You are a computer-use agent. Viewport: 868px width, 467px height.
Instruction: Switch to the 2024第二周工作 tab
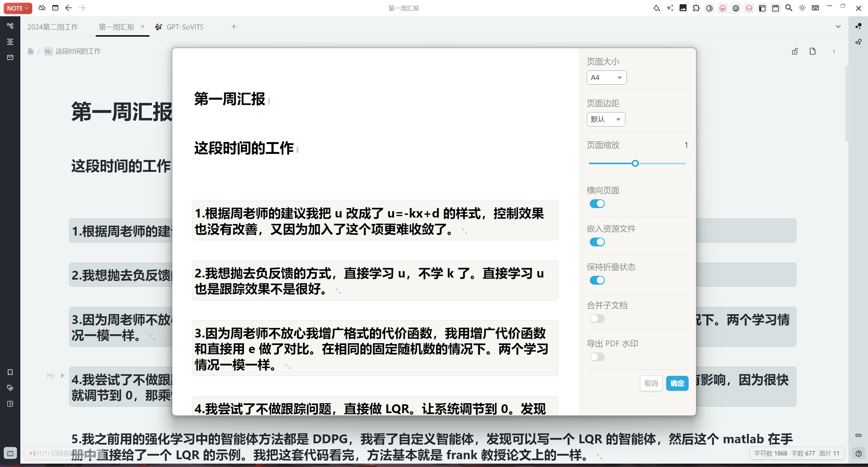point(53,27)
